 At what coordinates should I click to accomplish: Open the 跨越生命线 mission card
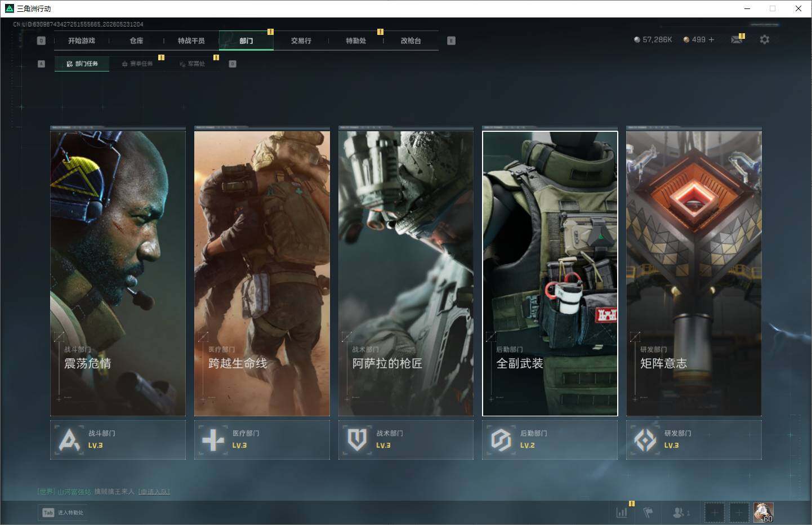pos(262,273)
